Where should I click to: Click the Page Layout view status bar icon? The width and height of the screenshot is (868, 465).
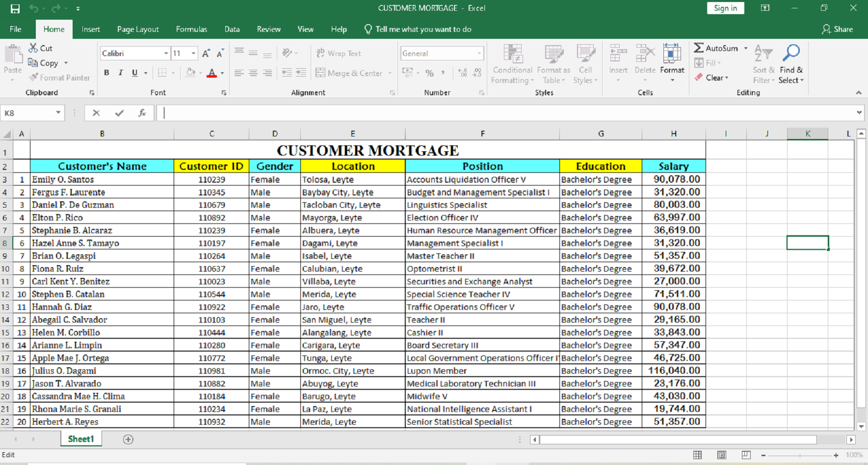pyautogui.click(x=721, y=455)
